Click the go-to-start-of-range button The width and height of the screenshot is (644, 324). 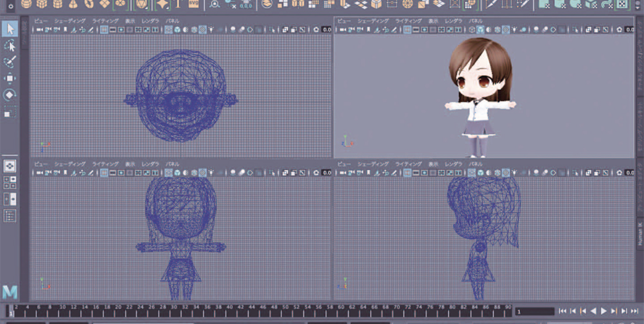pos(563,310)
